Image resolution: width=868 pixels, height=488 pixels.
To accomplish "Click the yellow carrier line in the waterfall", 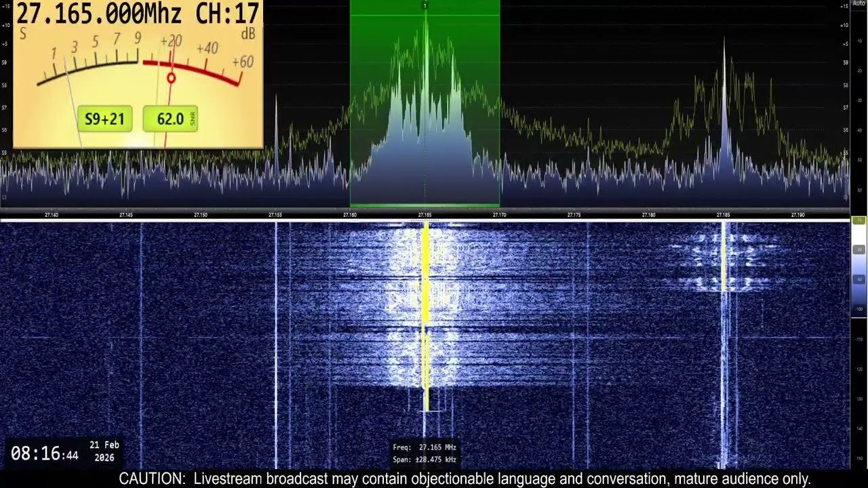I will 425,315.
